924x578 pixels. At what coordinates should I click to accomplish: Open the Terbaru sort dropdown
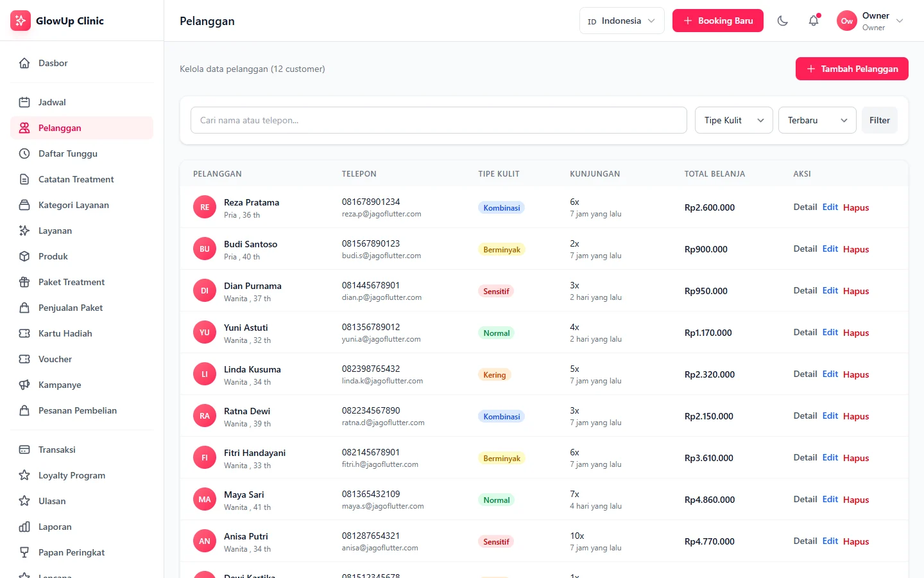tap(817, 120)
